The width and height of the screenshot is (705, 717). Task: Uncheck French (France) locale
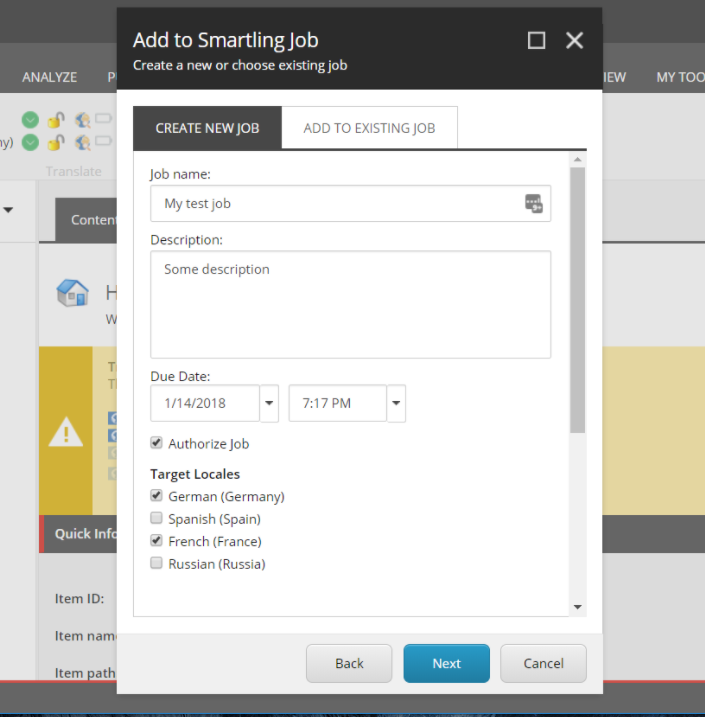pos(156,540)
